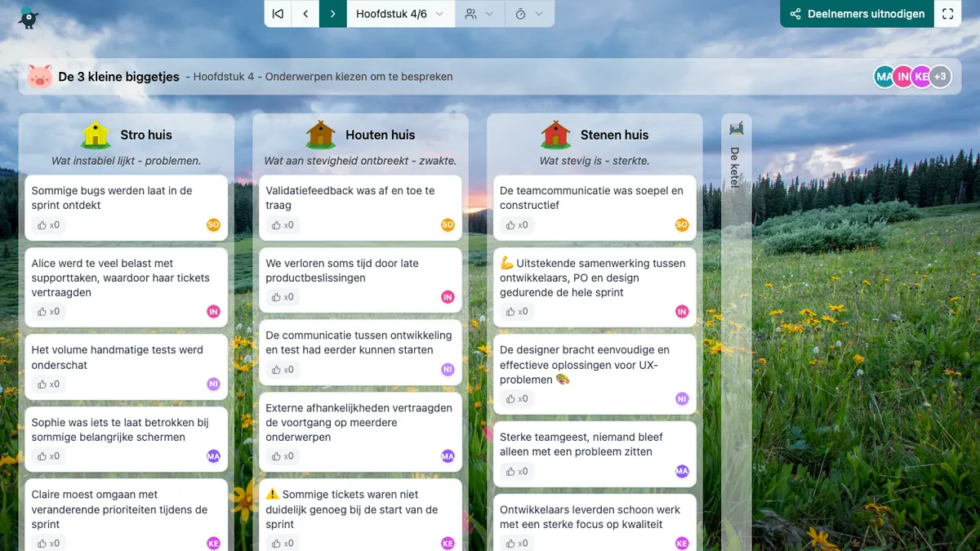
Task: Open the Hoofdstuk 4/6 chapter dropdown
Action: click(400, 14)
